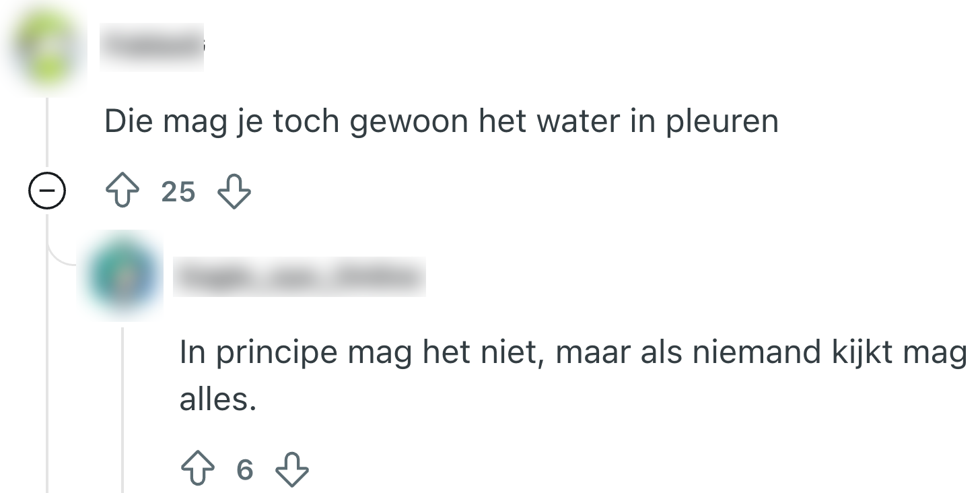This screenshot has height=493, width=980.
Task: Upvote the "water in pleuren" comment
Action: pyautogui.click(x=123, y=192)
